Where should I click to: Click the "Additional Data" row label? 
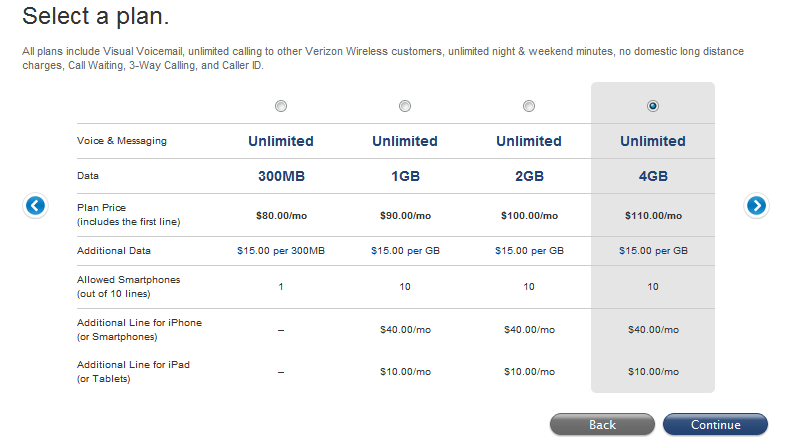pos(114,250)
